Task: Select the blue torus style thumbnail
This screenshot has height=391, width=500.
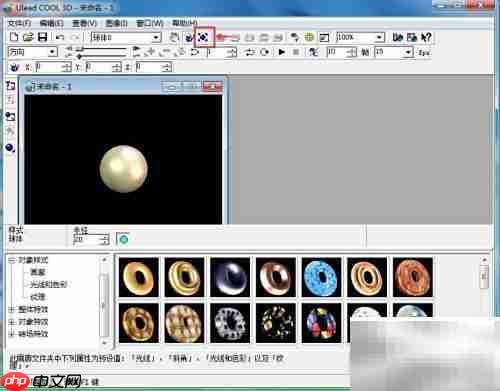Action: (x=321, y=277)
